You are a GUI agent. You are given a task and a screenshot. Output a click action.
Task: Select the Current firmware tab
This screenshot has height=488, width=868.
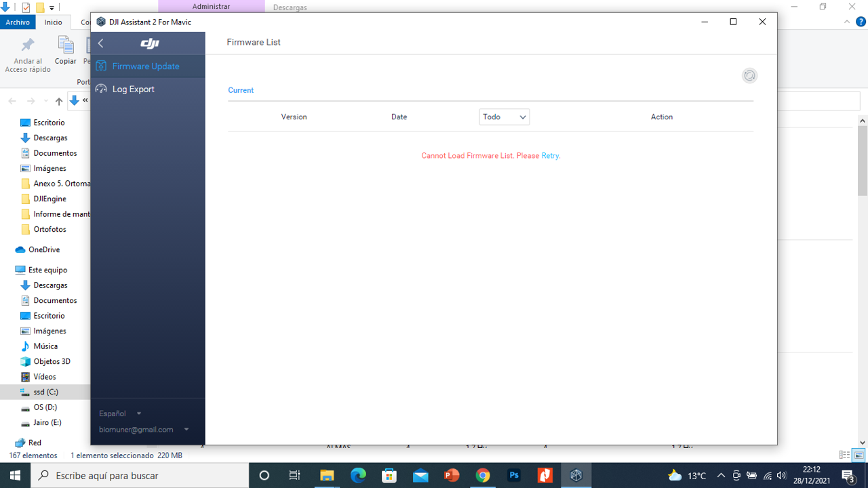[x=241, y=90]
